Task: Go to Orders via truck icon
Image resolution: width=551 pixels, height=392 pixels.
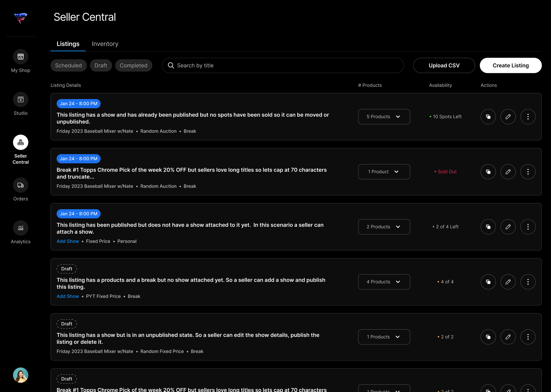Action: [20, 185]
